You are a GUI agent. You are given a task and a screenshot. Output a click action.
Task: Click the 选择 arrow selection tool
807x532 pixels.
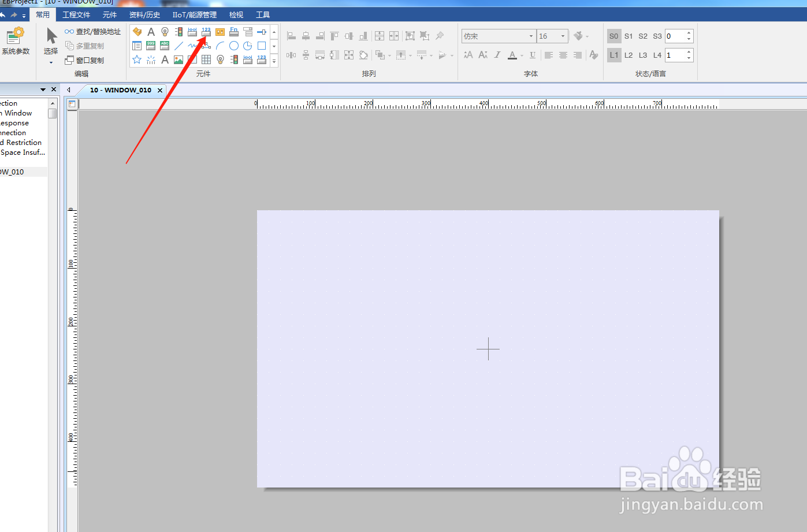tap(51, 40)
